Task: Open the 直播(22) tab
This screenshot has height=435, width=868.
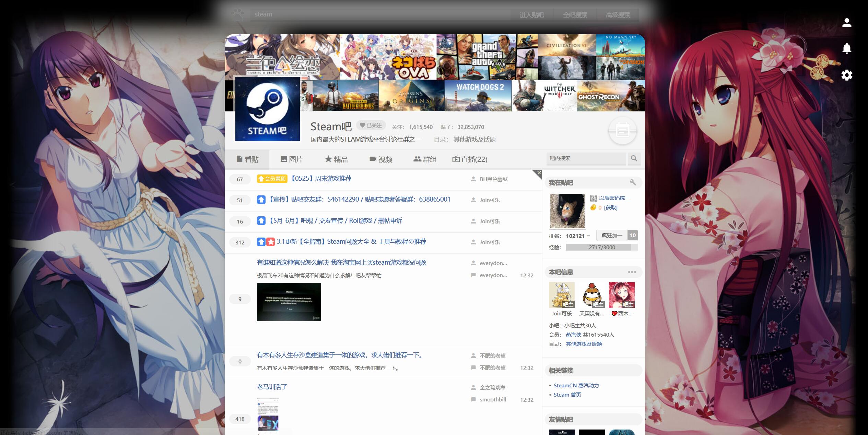Action: pos(470,159)
